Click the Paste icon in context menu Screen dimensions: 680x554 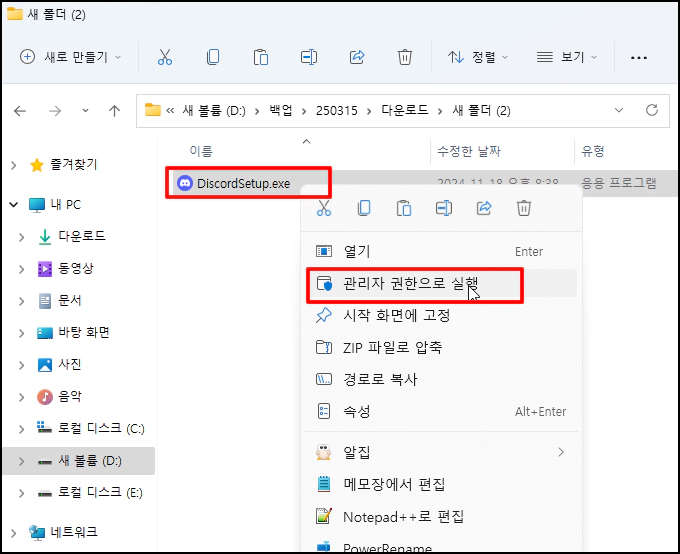click(x=404, y=208)
